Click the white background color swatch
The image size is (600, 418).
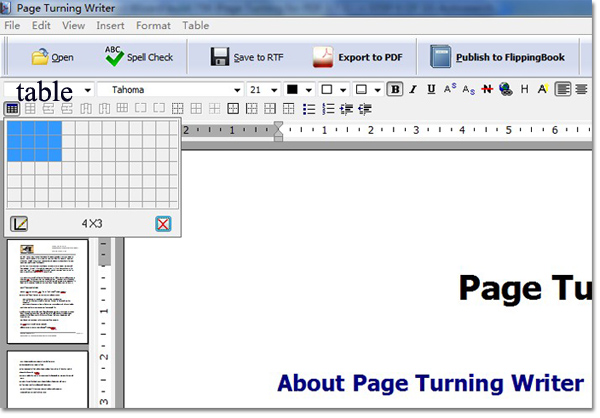coord(327,90)
